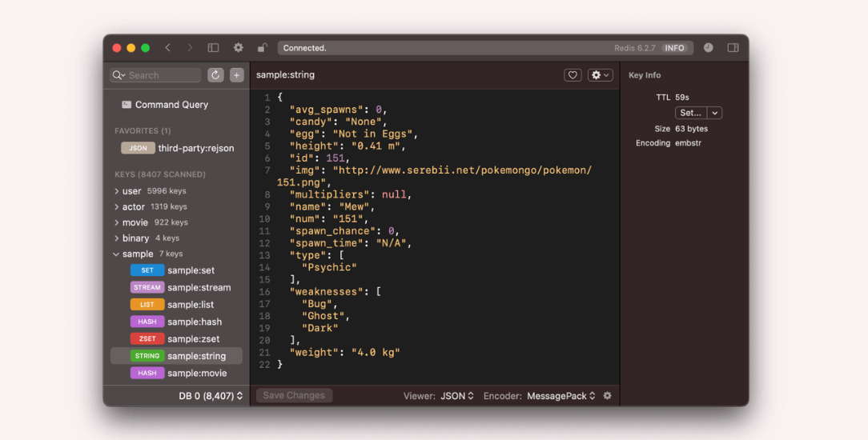Favorite this key with heart button
The height and width of the screenshot is (440, 868).
click(x=573, y=75)
